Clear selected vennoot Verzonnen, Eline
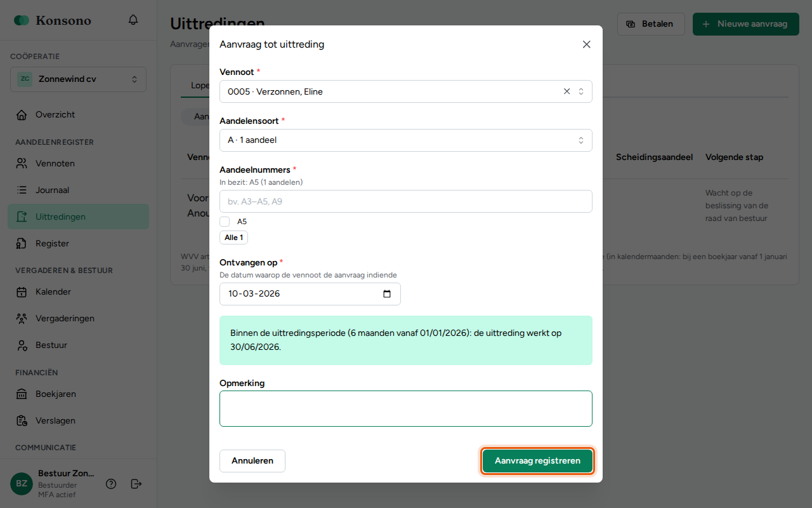The width and height of the screenshot is (812, 508). 567,91
